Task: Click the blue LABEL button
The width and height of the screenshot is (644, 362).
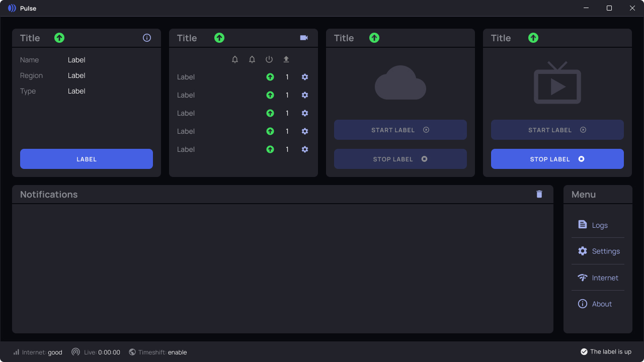Action: (87, 159)
